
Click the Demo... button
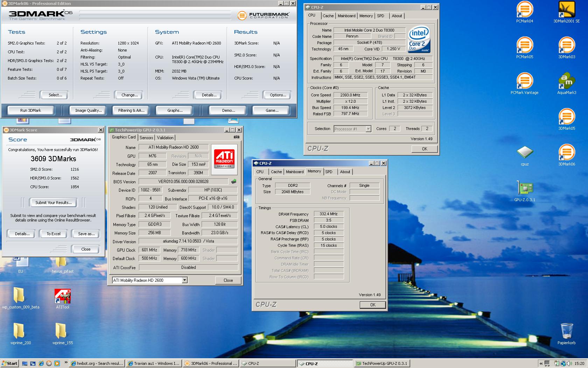pos(228,110)
